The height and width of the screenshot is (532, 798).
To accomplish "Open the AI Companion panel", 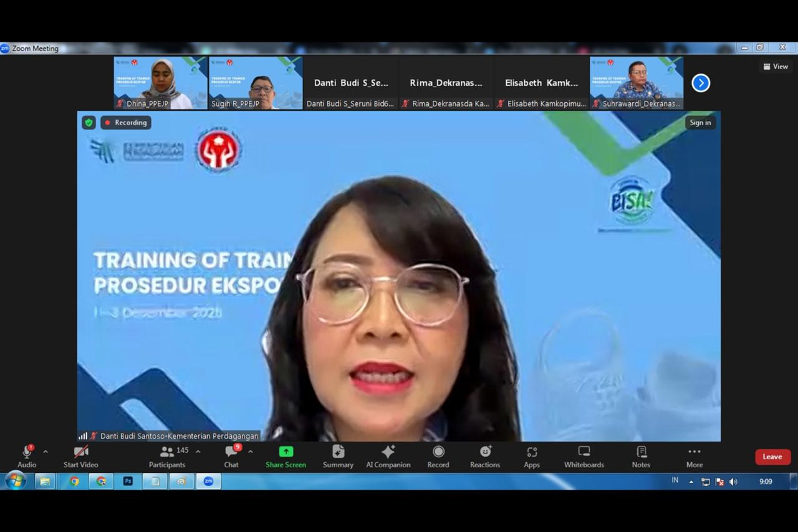I will pyautogui.click(x=388, y=457).
